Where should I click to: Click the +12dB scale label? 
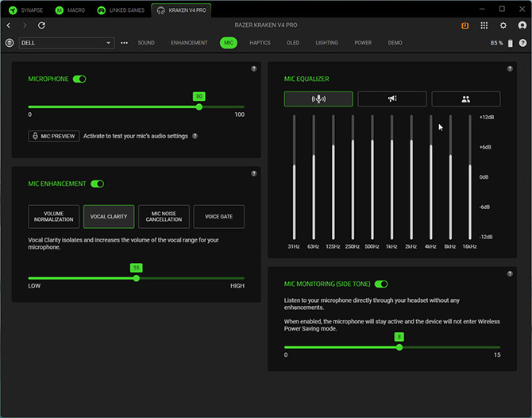pyautogui.click(x=487, y=117)
